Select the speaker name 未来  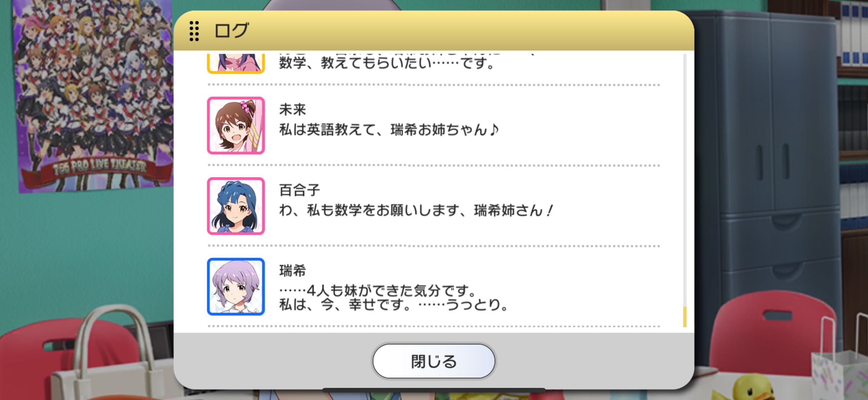click(x=292, y=109)
